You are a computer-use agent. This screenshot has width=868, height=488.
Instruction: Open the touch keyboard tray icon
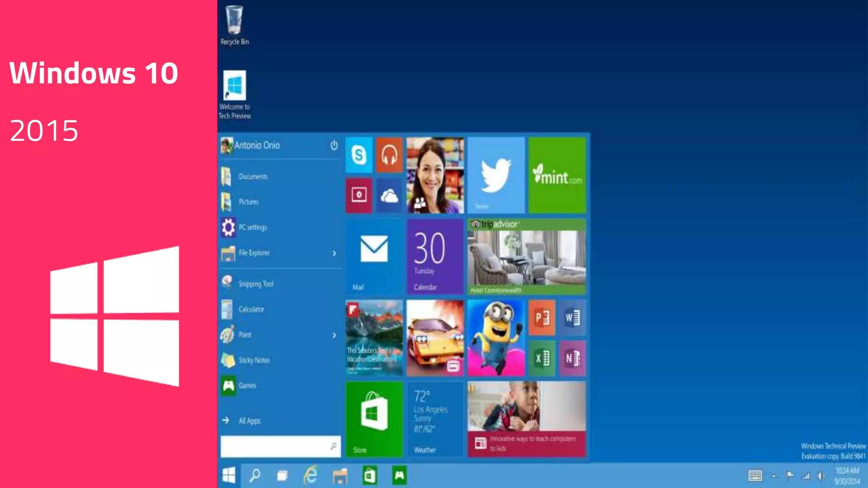(x=755, y=476)
